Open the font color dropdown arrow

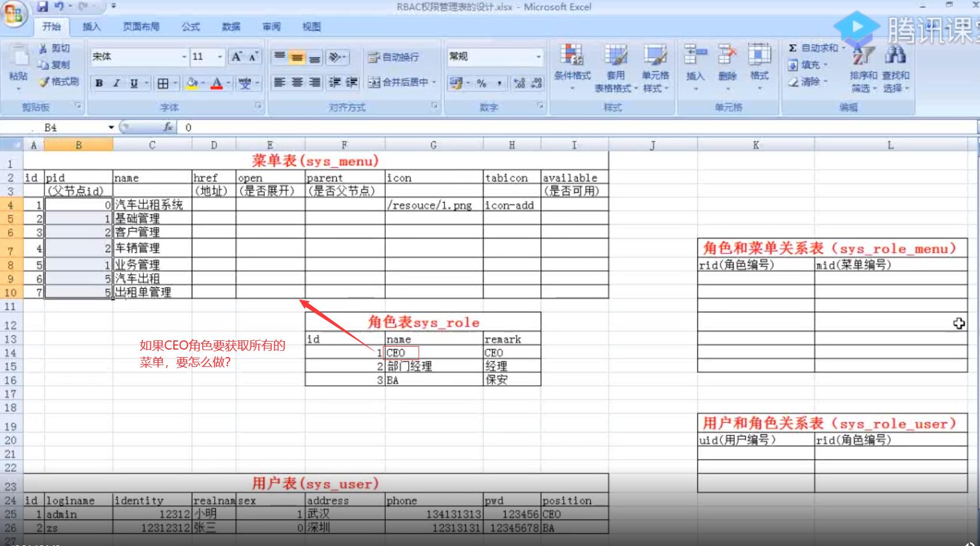click(228, 84)
